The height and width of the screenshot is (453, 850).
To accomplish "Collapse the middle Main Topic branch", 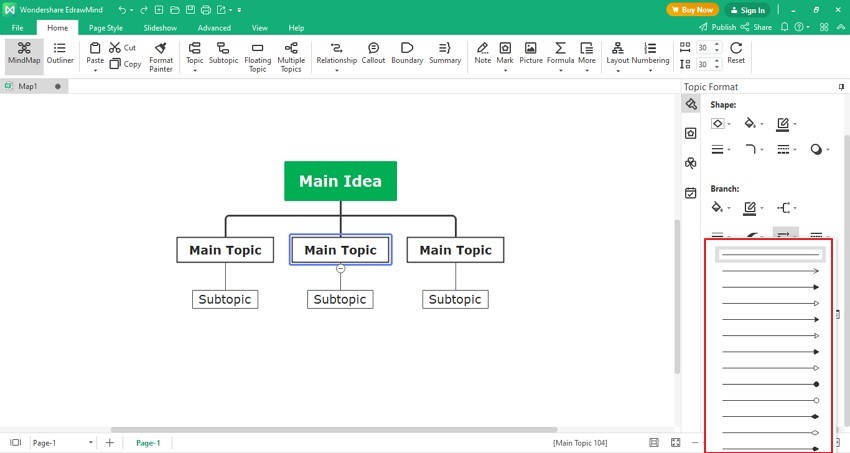I will pos(340,268).
